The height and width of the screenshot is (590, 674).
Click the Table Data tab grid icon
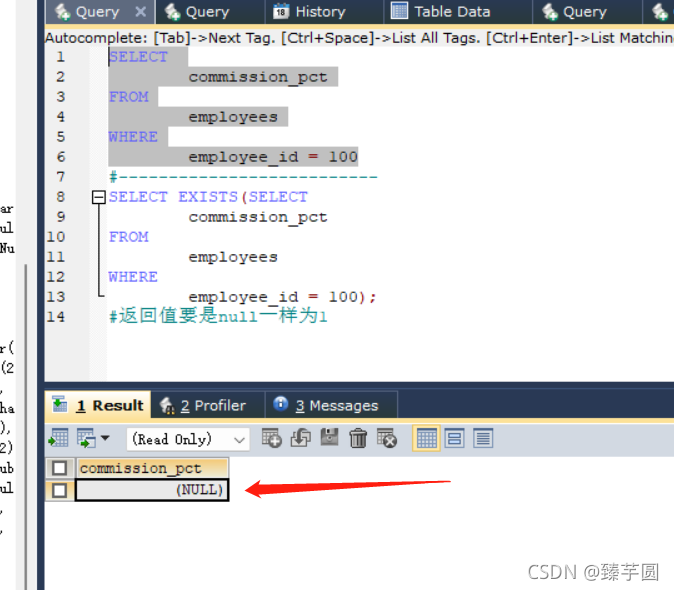[x=399, y=11]
